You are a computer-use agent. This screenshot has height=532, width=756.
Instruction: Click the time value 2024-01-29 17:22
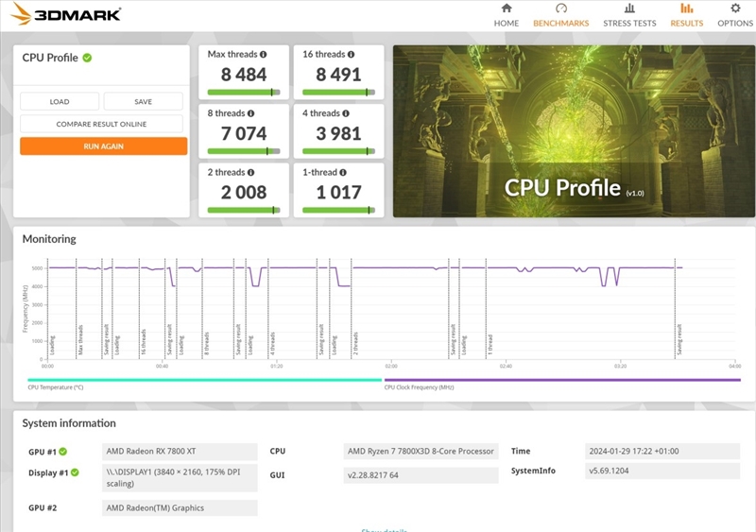(x=662, y=452)
